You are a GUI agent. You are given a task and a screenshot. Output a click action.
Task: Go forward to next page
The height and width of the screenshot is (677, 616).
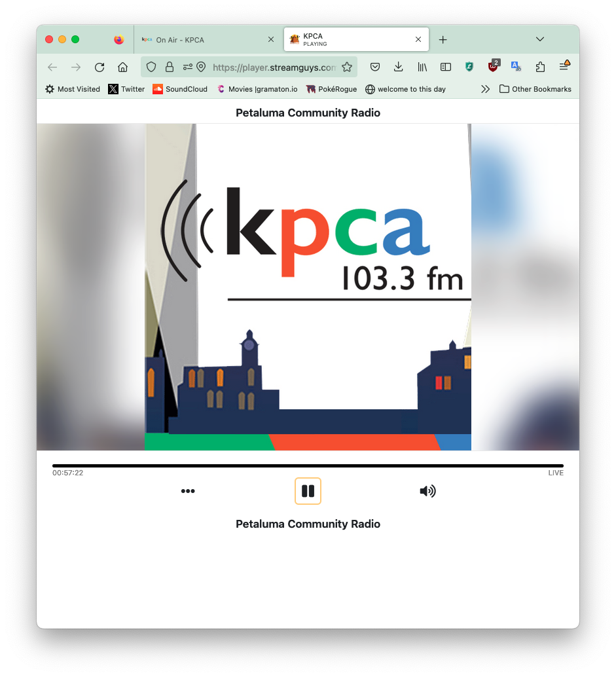(75, 67)
